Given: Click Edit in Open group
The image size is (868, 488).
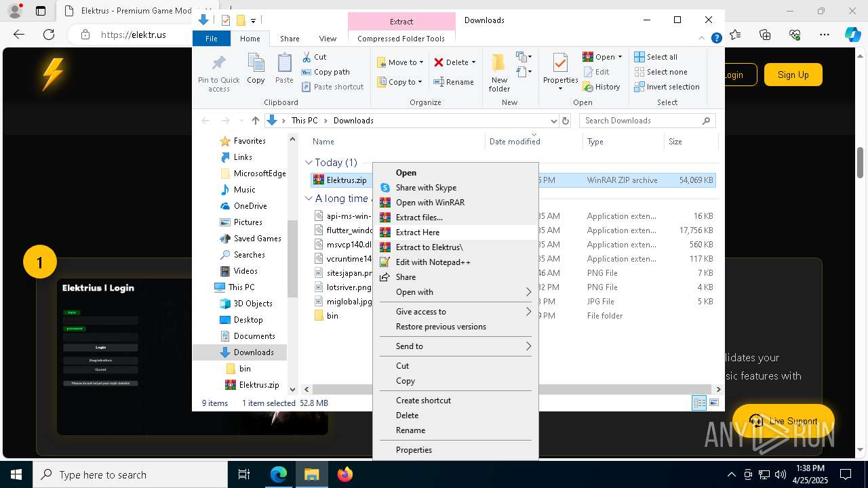Looking at the screenshot, I should click(x=596, y=72).
